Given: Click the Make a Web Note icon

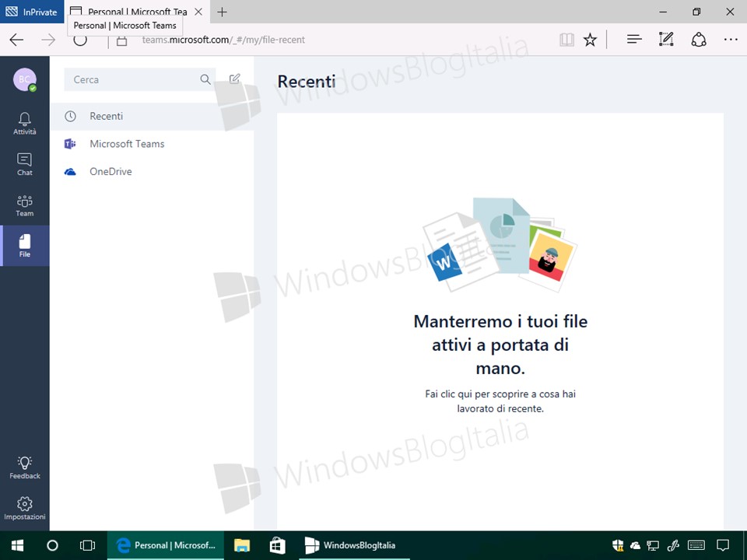Looking at the screenshot, I should point(666,40).
